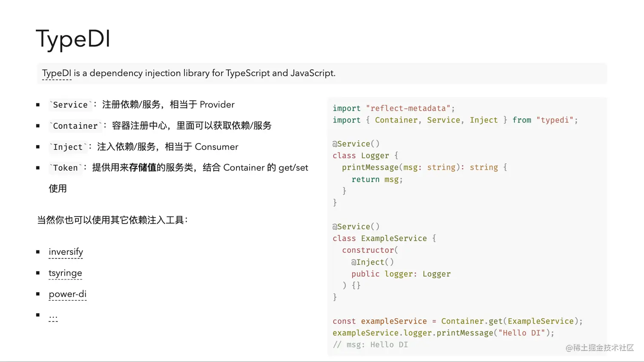Open the TypeDI underlined link
The height and width of the screenshot is (362, 644).
[x=57, y=73]
